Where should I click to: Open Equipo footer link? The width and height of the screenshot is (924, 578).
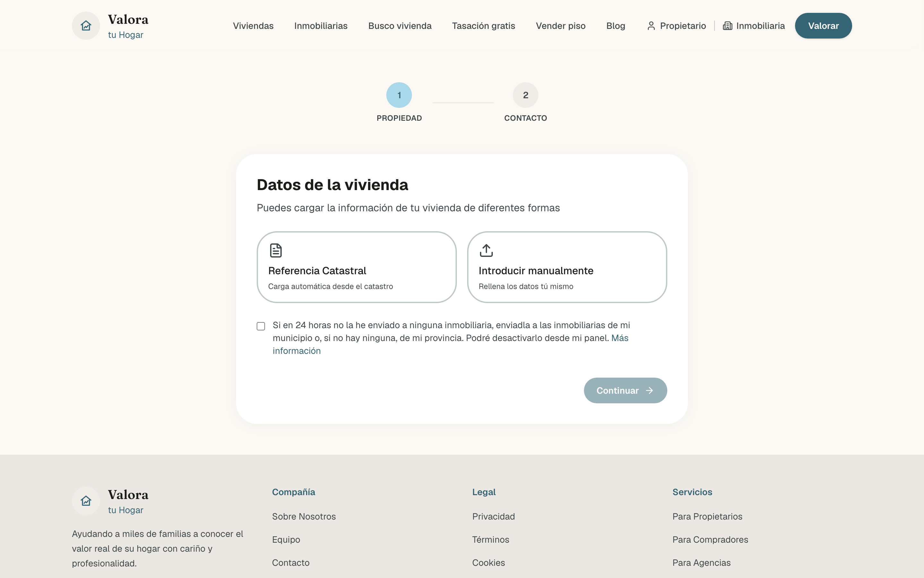(x=286, y=539)
